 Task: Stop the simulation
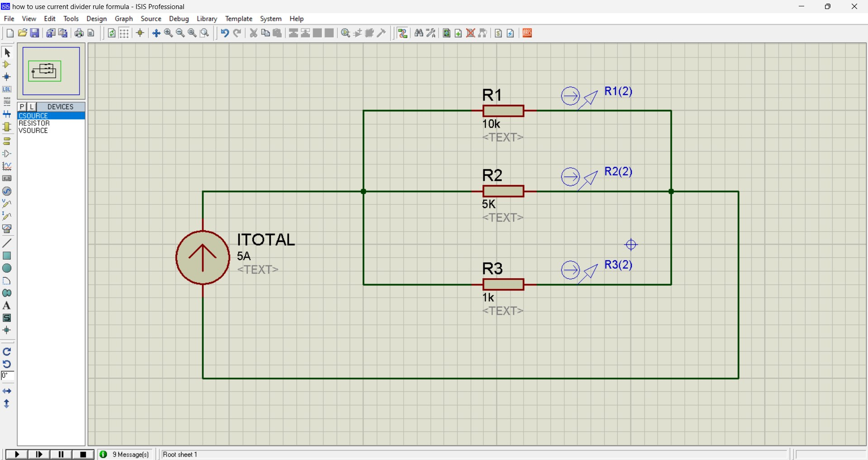pos(83,455)
